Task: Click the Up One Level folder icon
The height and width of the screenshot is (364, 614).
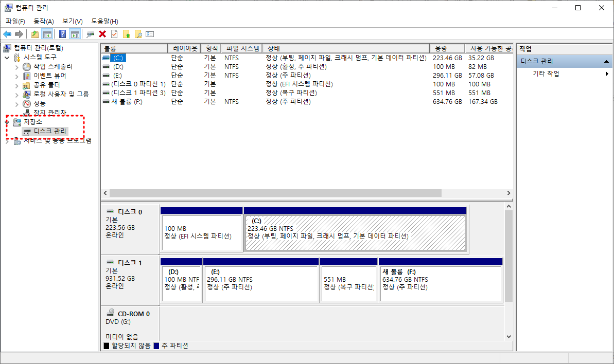Action: [35, 34]
